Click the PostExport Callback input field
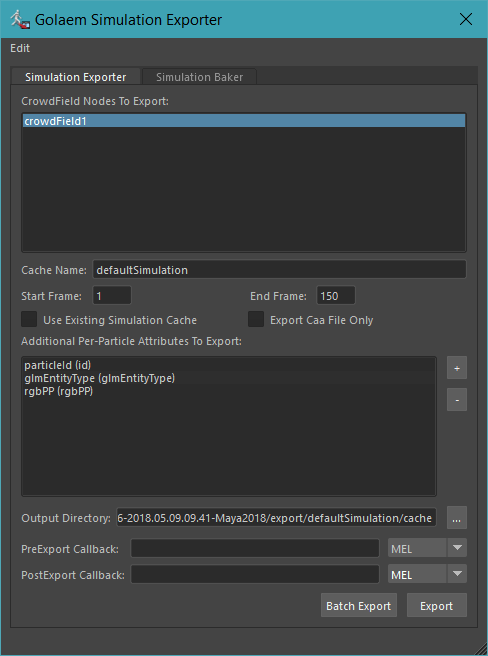 tap(255, 574)
